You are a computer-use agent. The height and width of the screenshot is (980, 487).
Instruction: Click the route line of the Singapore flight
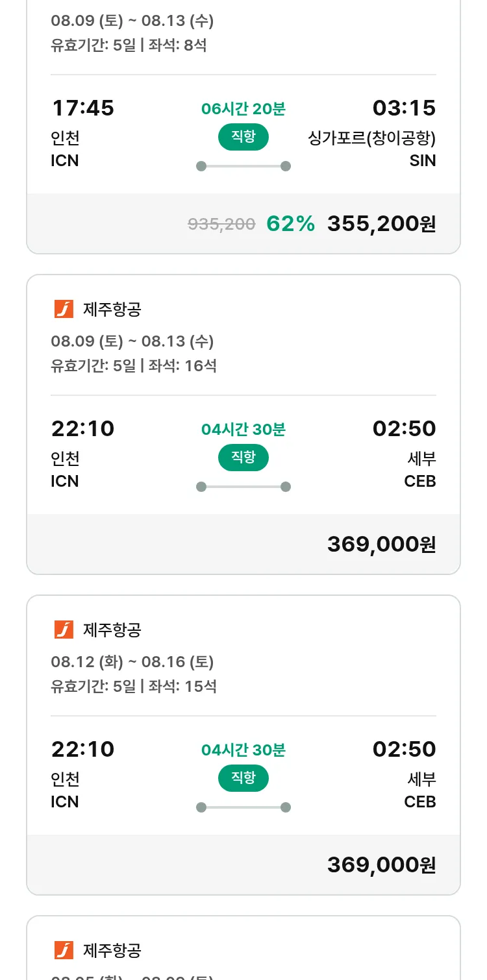(243, 166)
